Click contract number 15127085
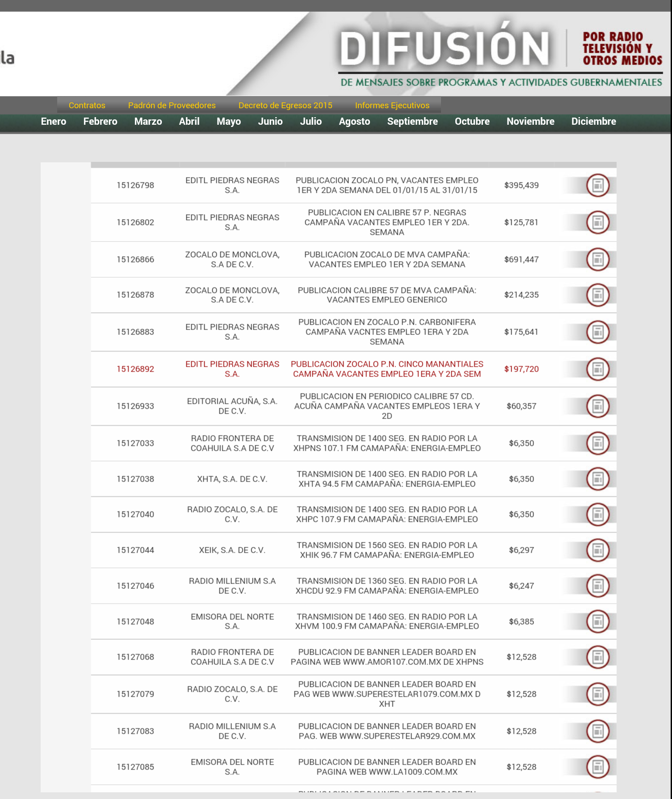672x799 pixels. coord(135,767)
